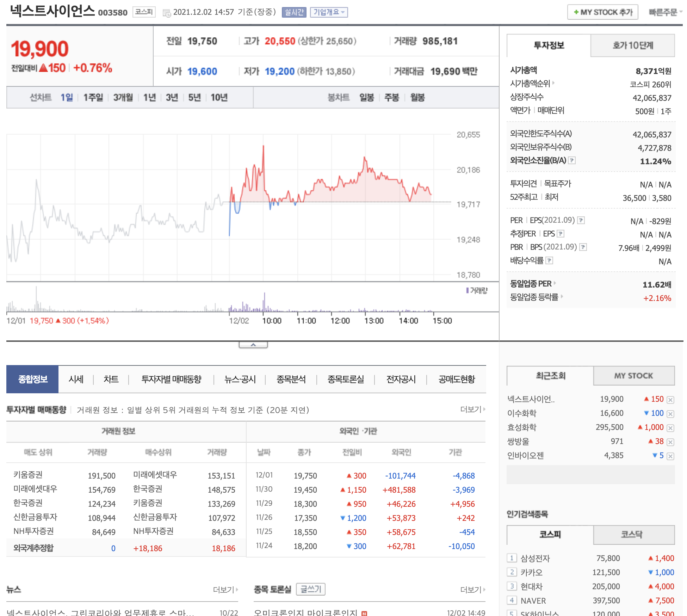Click help icon next to 외국인소진율(B/A)
This screenshot has width=687, height=616.
point(572,160)
